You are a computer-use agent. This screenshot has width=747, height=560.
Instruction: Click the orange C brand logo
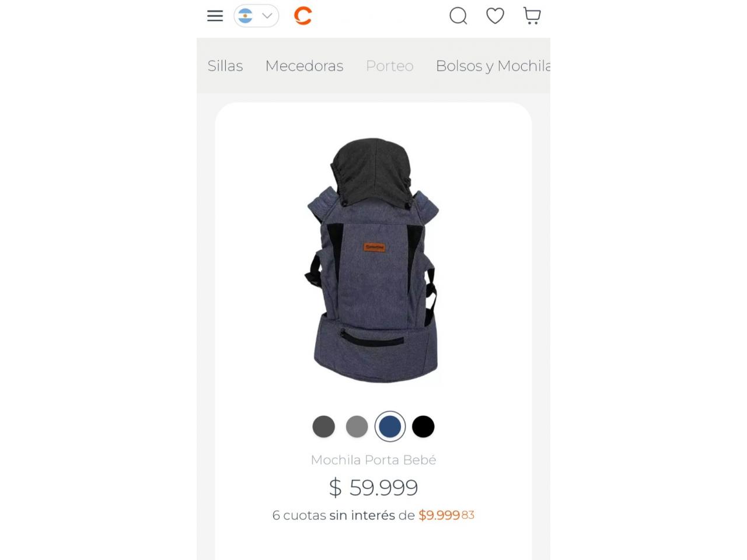pyautogui.click(x=303, y=16)
